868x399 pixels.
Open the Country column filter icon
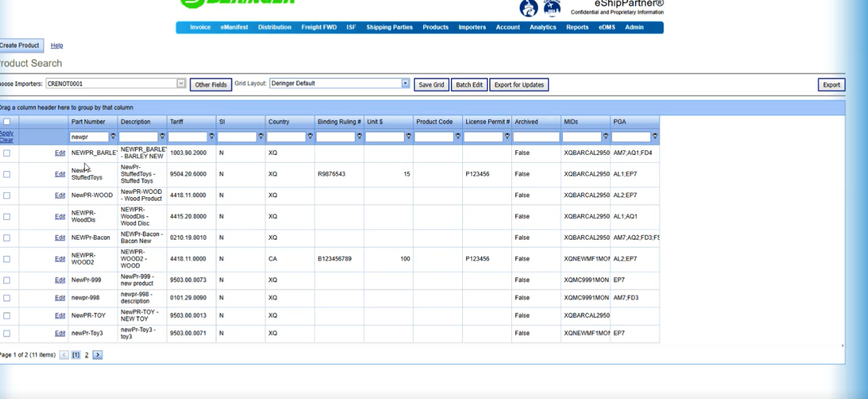click(310, 136)
